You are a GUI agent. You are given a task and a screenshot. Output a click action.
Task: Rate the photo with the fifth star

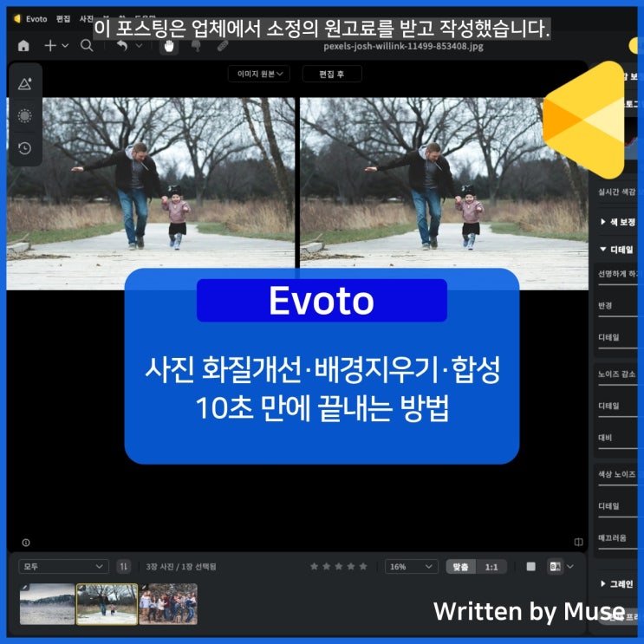click(363, 566)
